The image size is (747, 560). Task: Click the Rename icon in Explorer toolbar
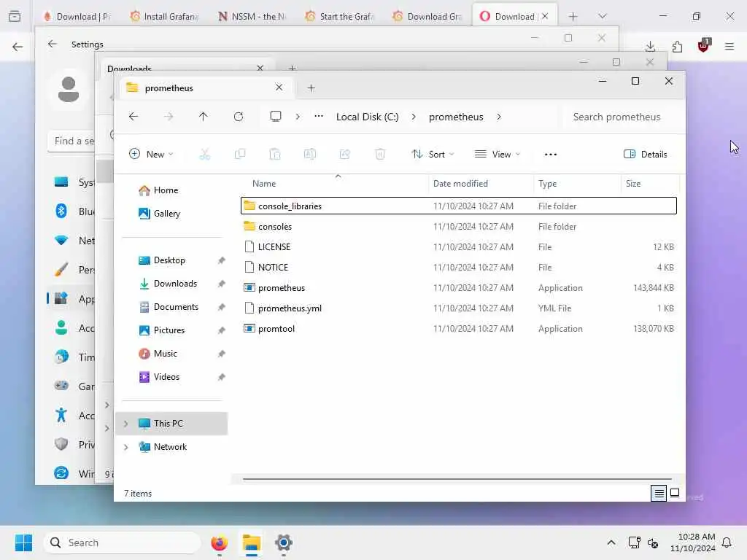(x=309, y=155)
